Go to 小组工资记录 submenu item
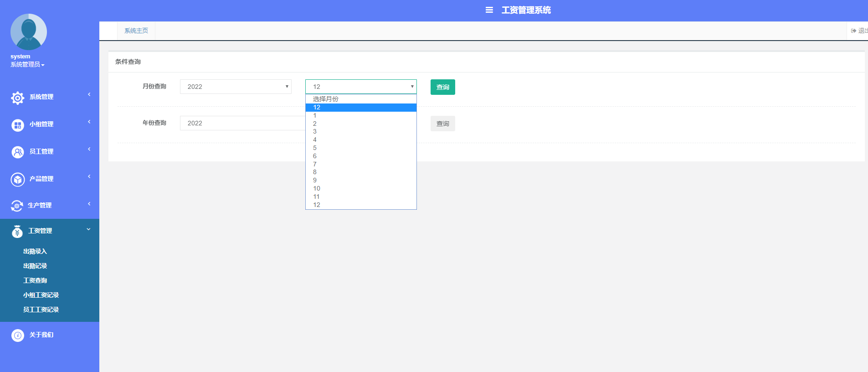868x372 pixels. pos(41,295)
